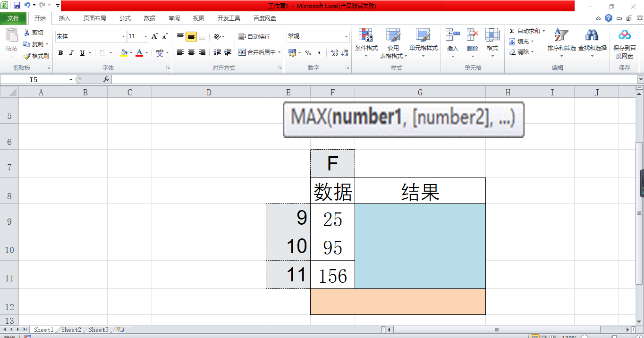Click the Delete cells (删除) icon
The height and width of the screenshot is (338, 644).
473,35
